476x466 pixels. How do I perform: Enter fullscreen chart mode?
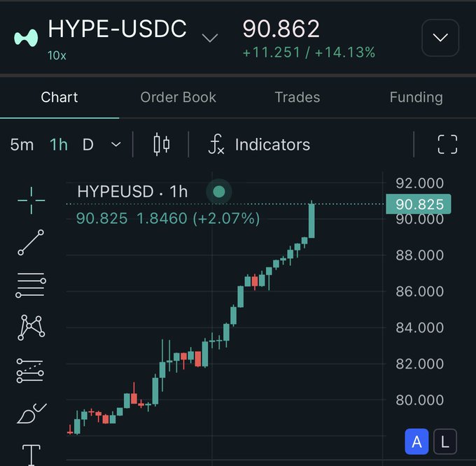(447, 144)
